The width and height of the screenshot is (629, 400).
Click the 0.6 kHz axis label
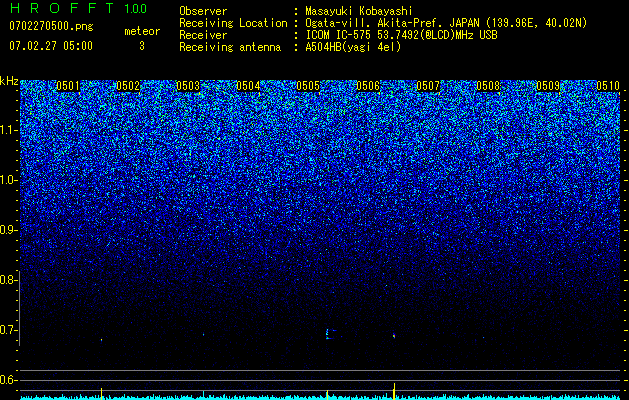(8, 380)
